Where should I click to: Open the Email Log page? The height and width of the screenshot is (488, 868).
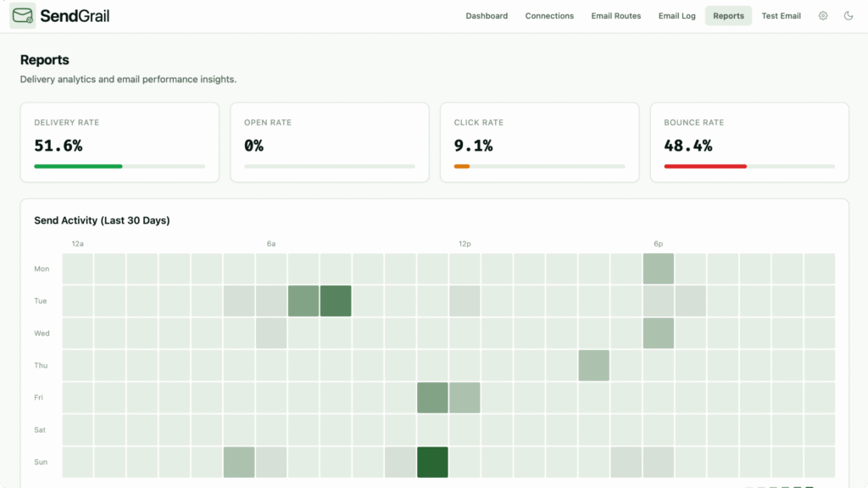coord(677,15)
